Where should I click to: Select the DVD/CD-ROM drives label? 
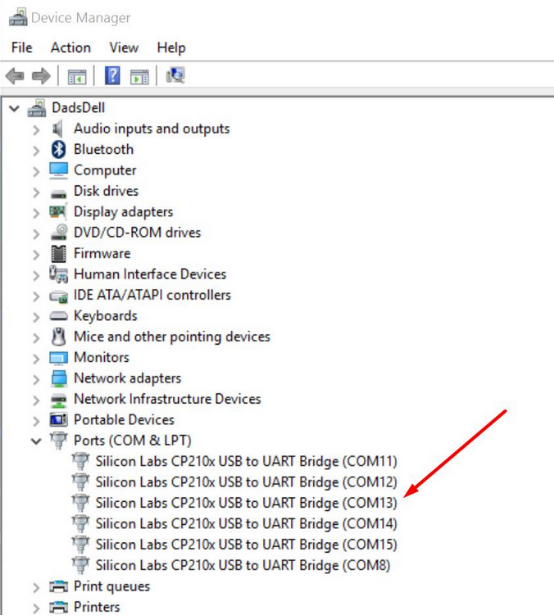pos(137,233)
